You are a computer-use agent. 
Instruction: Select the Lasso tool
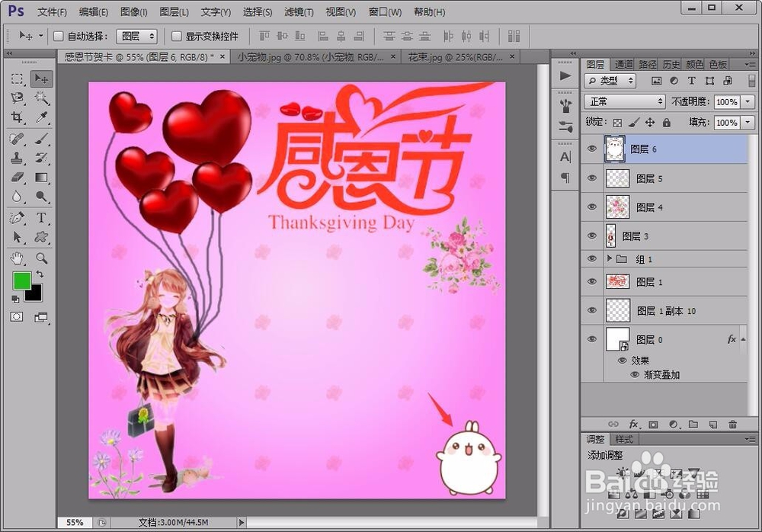tap(18, 98)
